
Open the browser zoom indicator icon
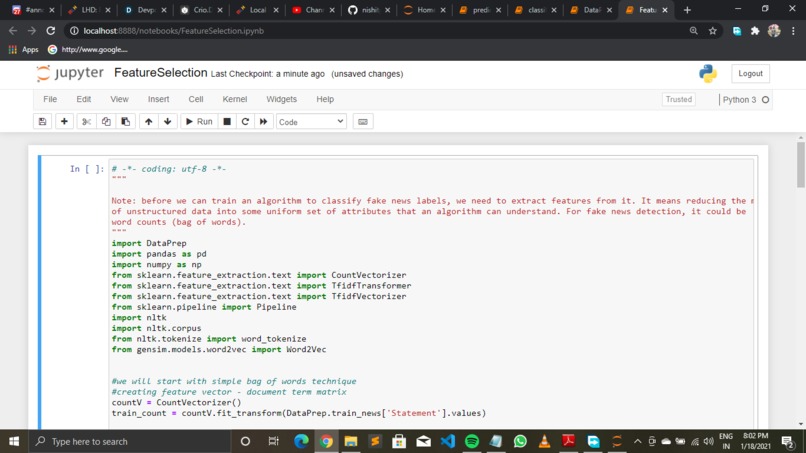pyautogui.click(x=693, y=31)
